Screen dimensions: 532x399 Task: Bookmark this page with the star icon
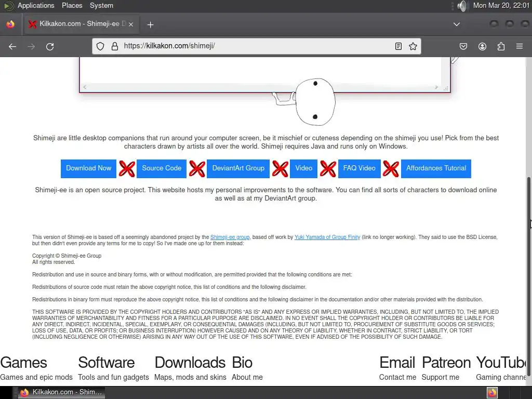[413, 46]
